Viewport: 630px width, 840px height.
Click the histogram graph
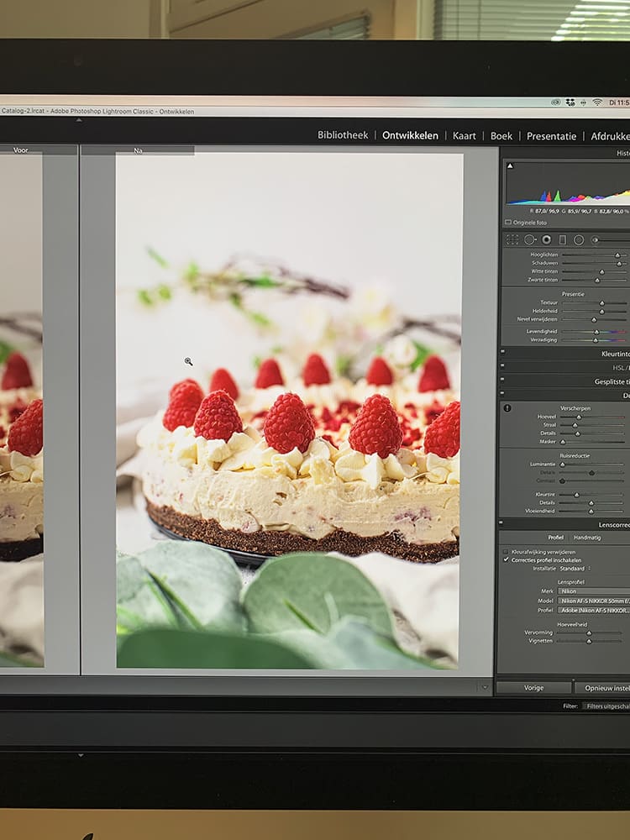click(568, 183)
